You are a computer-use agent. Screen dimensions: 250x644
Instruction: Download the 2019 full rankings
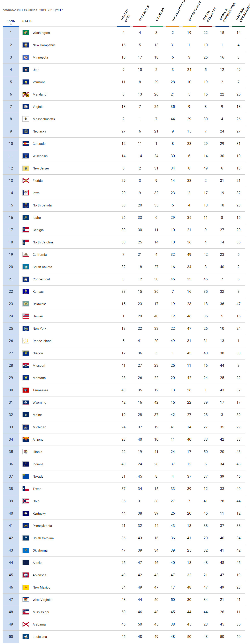[43, 10]
